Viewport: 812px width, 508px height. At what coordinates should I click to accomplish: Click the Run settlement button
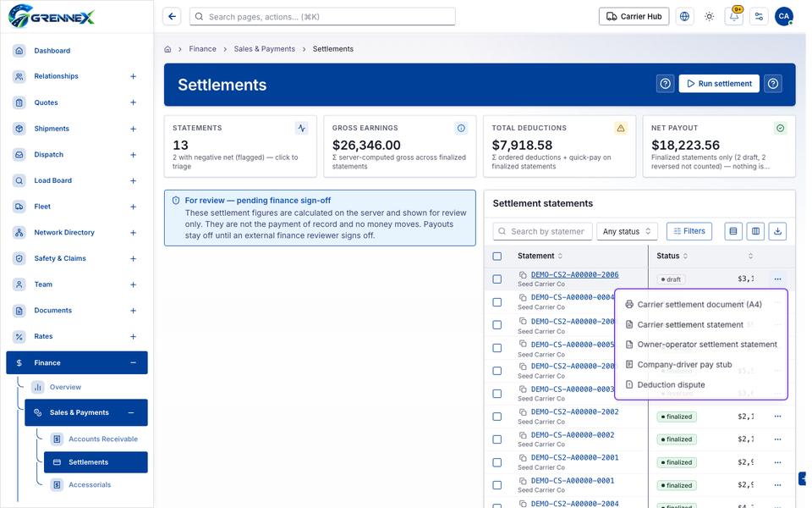[x=719, y=84]
